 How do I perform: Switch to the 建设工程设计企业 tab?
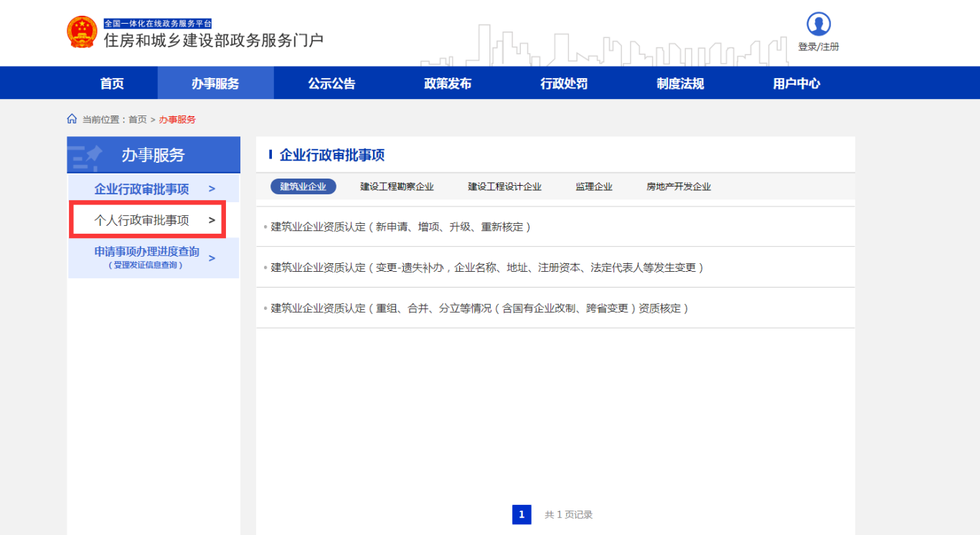(504, 186)
